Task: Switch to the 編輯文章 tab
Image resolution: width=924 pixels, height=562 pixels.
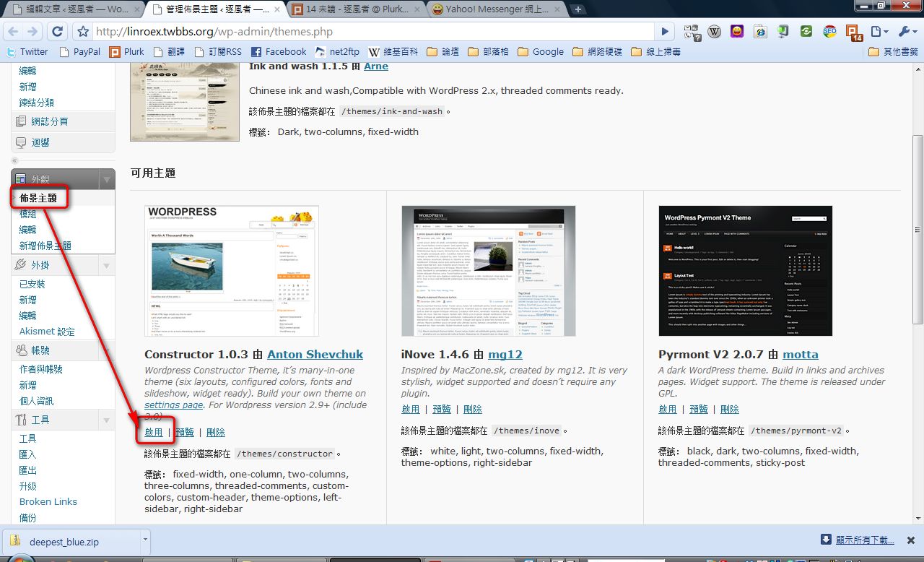Action: click(73, 9)
